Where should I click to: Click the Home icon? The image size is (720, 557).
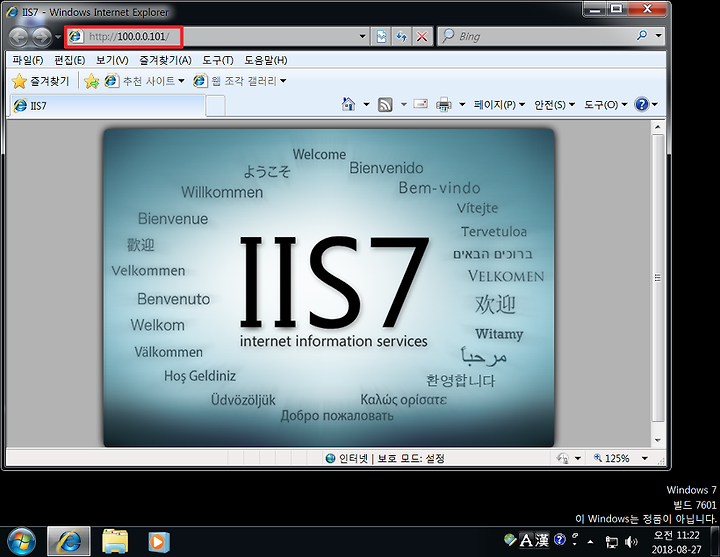pyautogui.click(x=349, y=104)
